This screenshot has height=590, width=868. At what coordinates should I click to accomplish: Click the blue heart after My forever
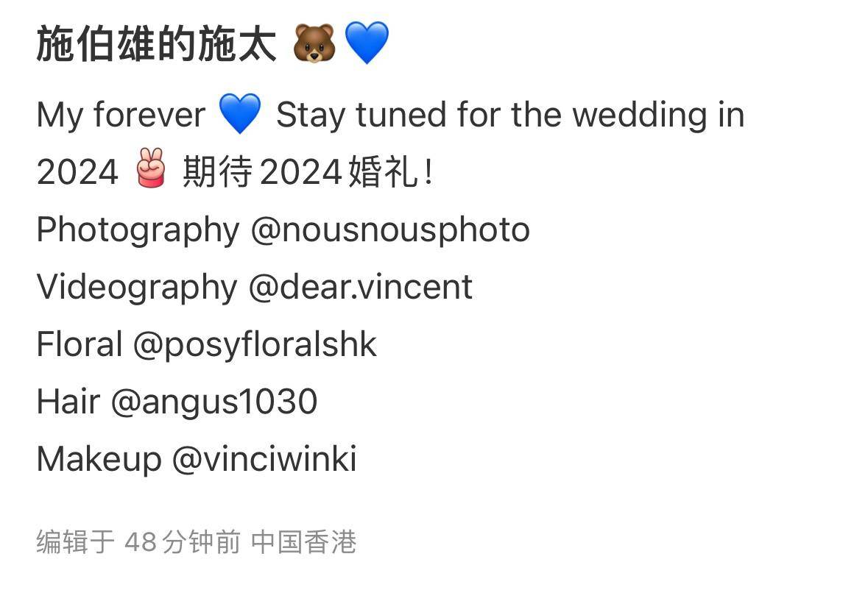click(240, 113)
